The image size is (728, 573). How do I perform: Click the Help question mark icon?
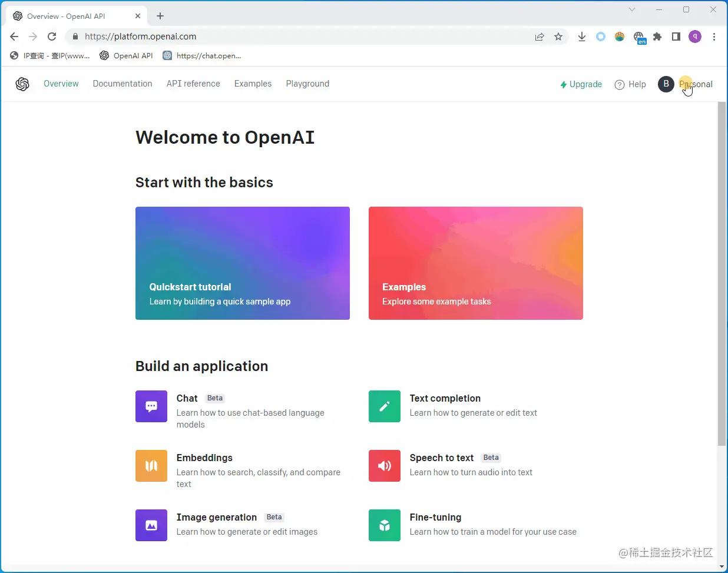(620, 85)
